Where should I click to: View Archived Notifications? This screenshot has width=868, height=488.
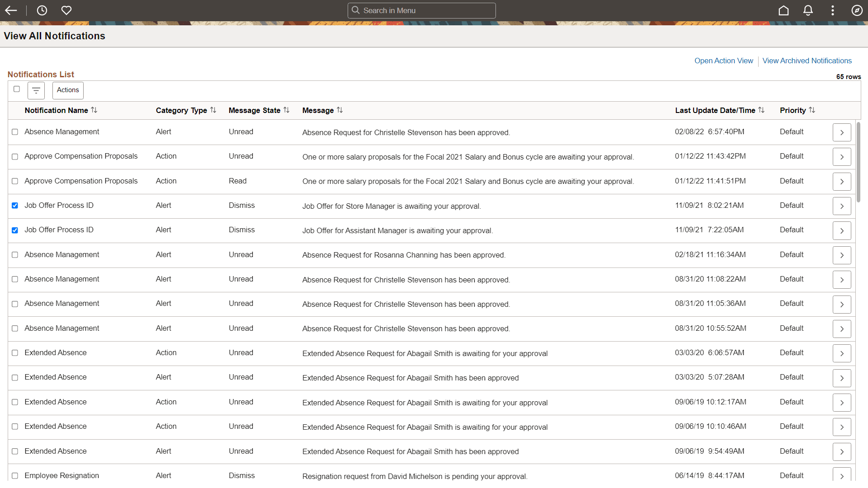coord(807,61)
